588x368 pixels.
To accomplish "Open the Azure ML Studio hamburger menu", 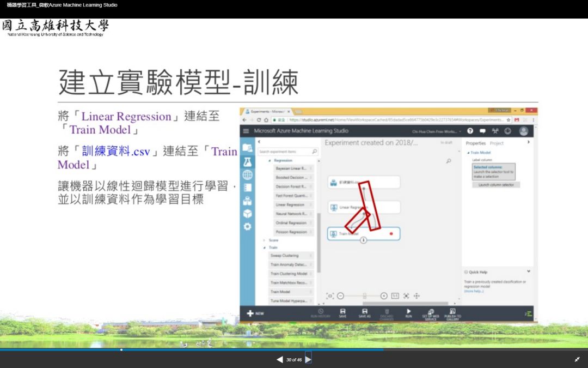I will 246,131.
